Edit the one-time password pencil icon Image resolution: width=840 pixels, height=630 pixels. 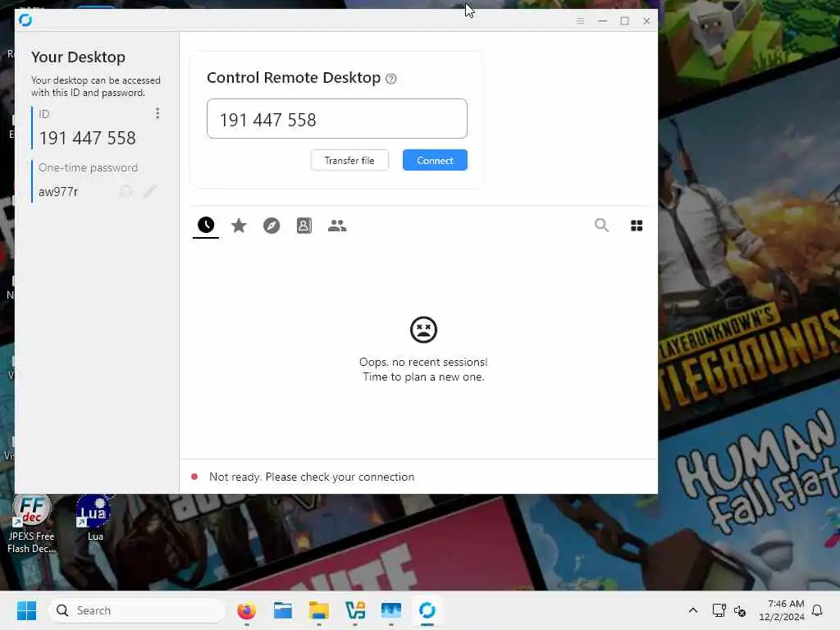[150, 191]
